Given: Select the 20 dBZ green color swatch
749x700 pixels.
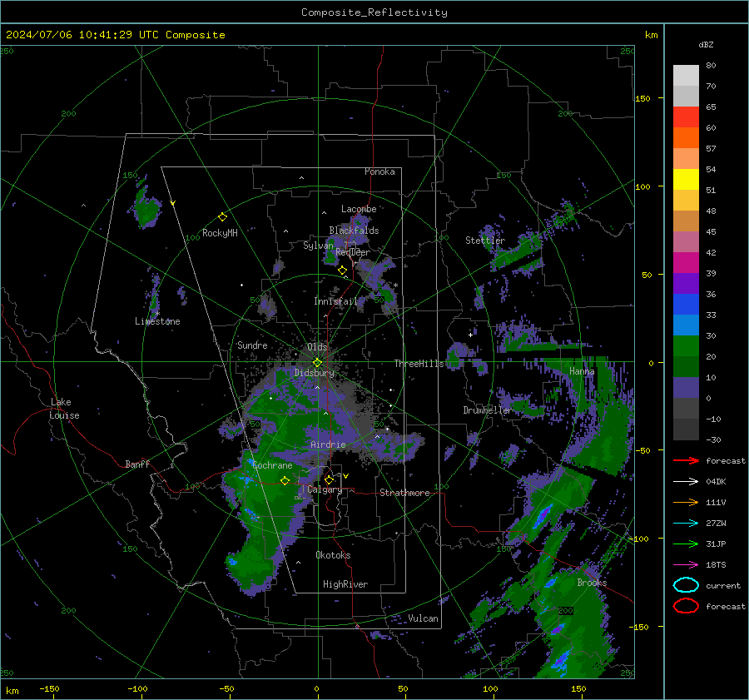Looking at the screenshot, I should (686, 346).
